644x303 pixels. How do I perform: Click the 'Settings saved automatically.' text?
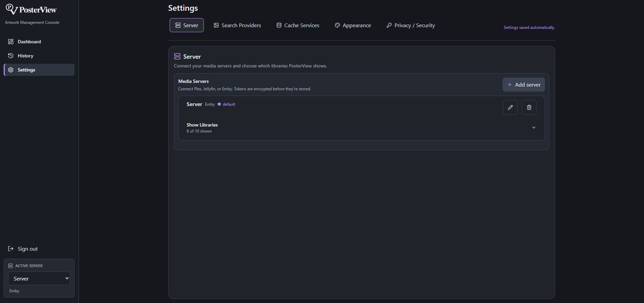[x=529, y=28]
